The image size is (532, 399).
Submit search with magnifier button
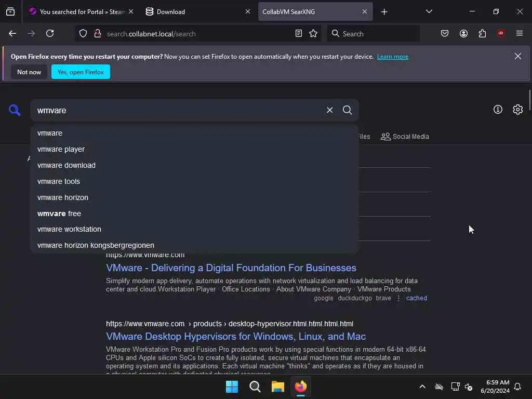[347, 110]
